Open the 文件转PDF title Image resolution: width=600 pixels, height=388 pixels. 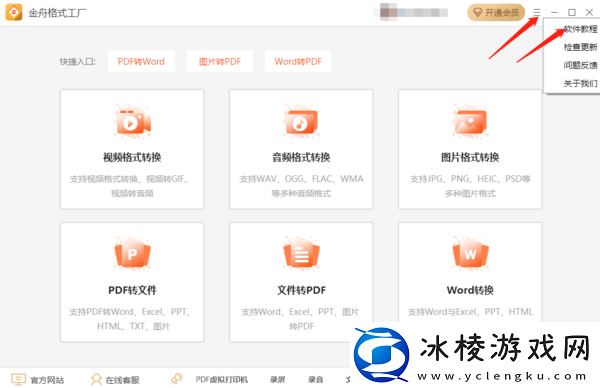coord(302,290)
